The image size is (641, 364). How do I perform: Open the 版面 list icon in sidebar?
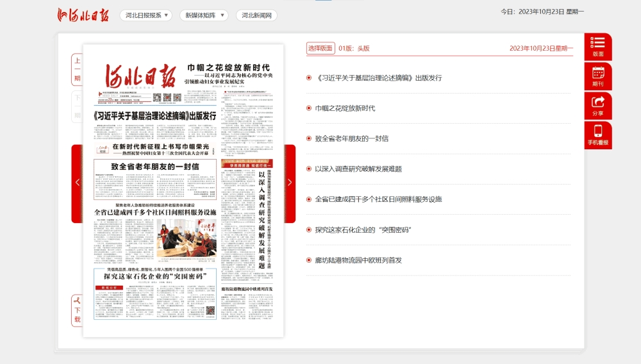[597, 47]
